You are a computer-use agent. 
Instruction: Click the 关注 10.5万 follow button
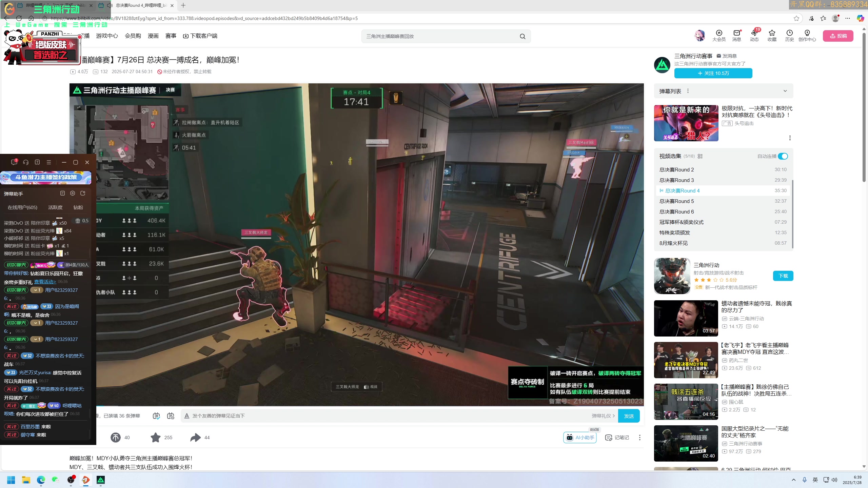(x=713, y=73)
